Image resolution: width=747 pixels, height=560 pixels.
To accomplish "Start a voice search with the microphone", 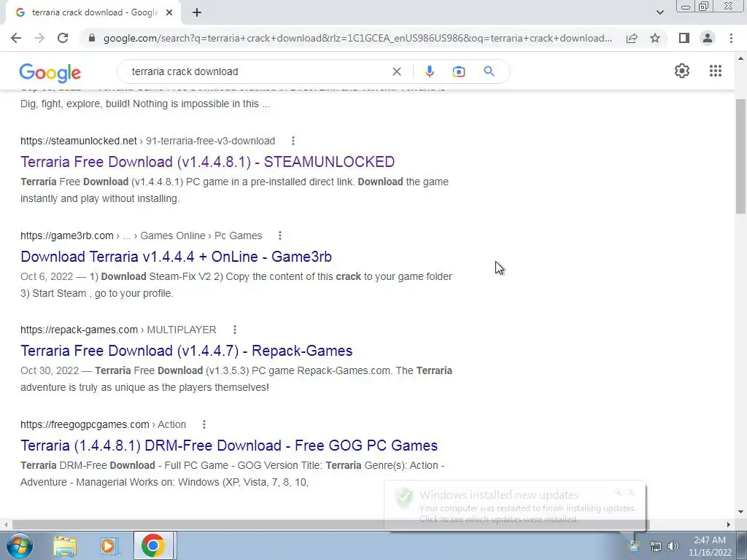I will pyautogui.click(x=429, y=71).
